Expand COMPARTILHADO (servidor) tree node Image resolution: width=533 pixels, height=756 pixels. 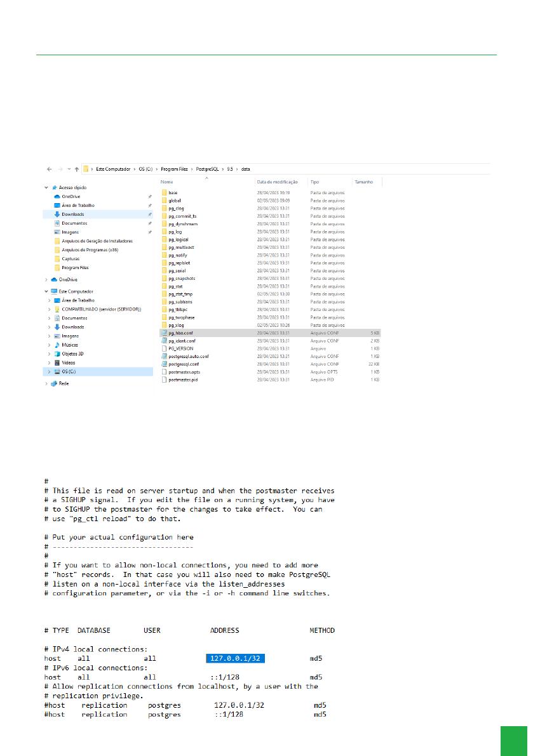point(49,308)
